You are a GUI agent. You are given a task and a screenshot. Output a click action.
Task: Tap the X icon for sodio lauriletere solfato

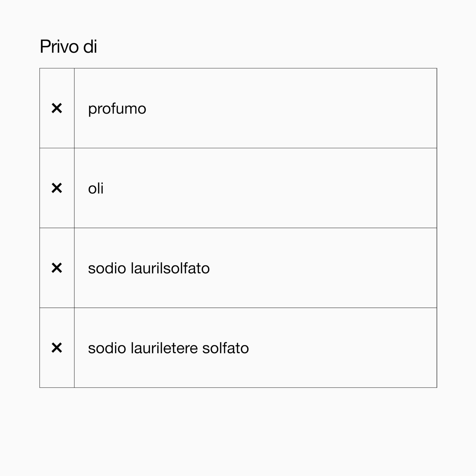click(57, 348)
